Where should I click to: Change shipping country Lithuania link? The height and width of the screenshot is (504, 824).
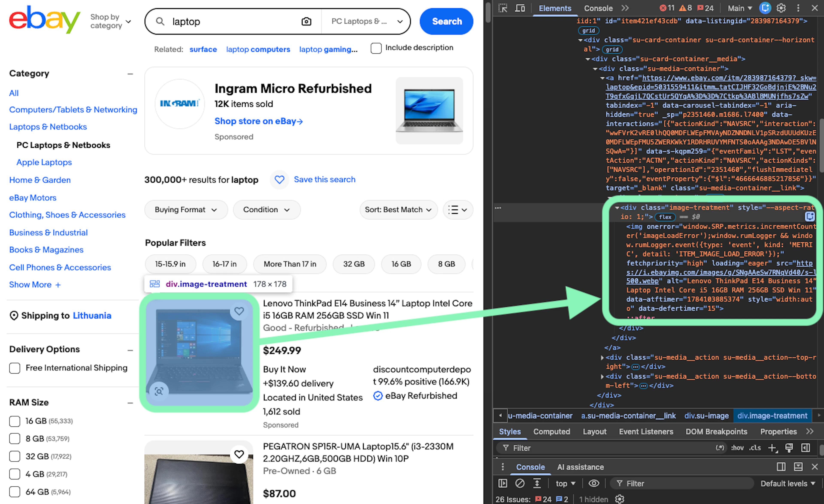92,315
